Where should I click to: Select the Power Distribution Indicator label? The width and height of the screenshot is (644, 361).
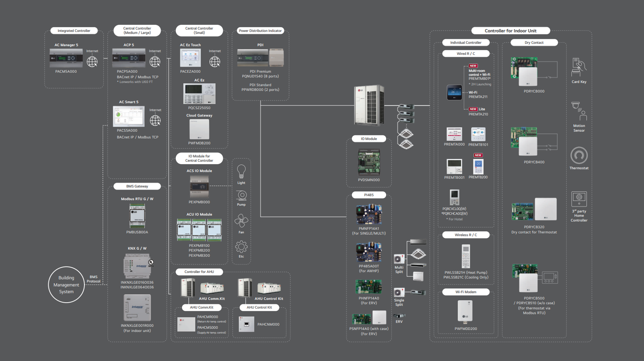[260, 31]
